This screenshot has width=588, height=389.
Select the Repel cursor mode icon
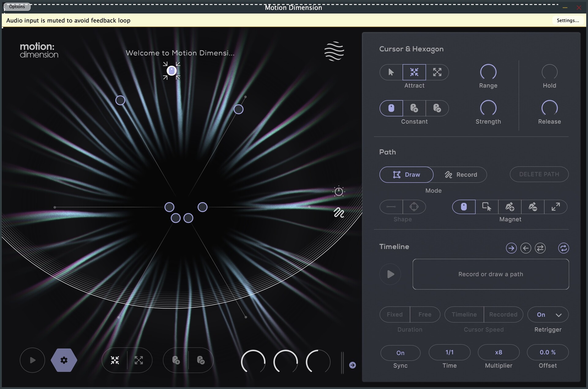(x=437, y=72)
